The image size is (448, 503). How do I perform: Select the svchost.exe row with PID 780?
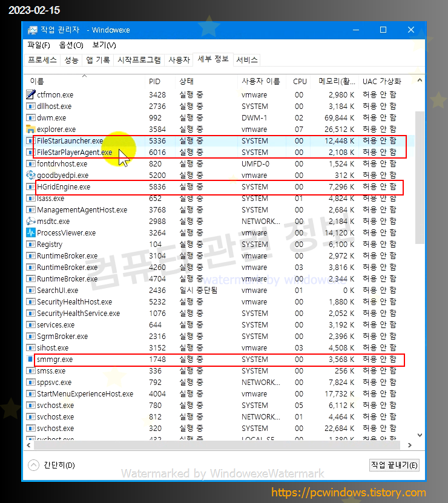[x=220, y=406]
